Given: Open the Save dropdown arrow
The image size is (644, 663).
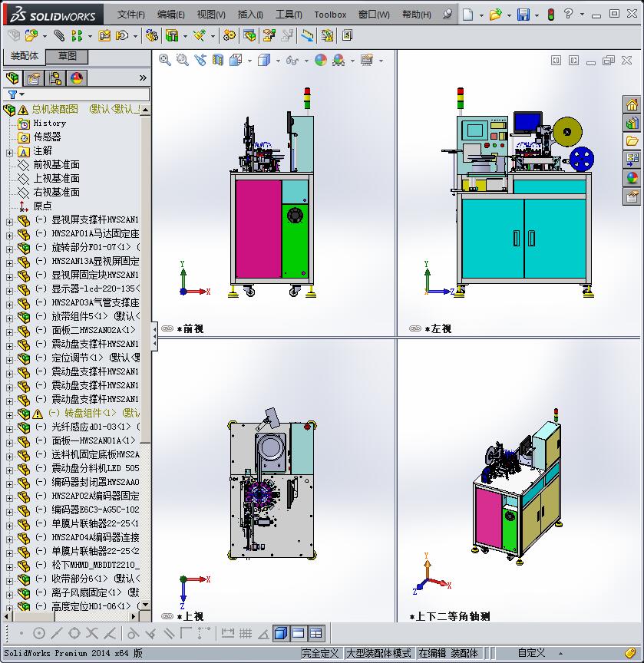Looking at the screenshot, I should click(537, 15).
